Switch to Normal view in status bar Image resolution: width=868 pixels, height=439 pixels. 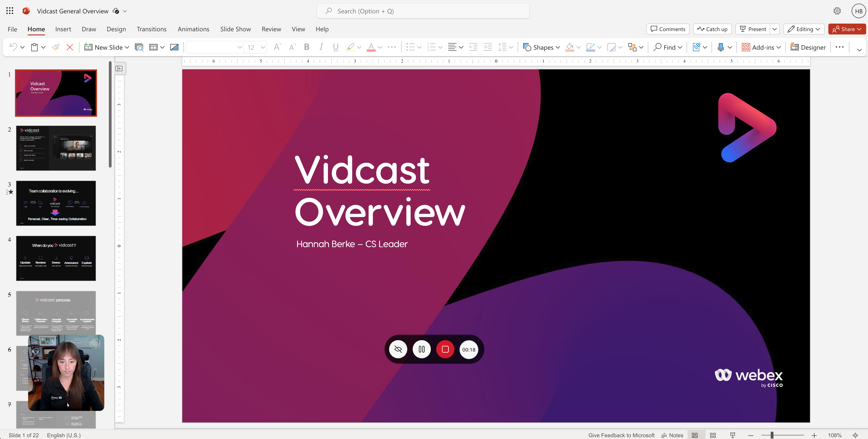point(695,435)
